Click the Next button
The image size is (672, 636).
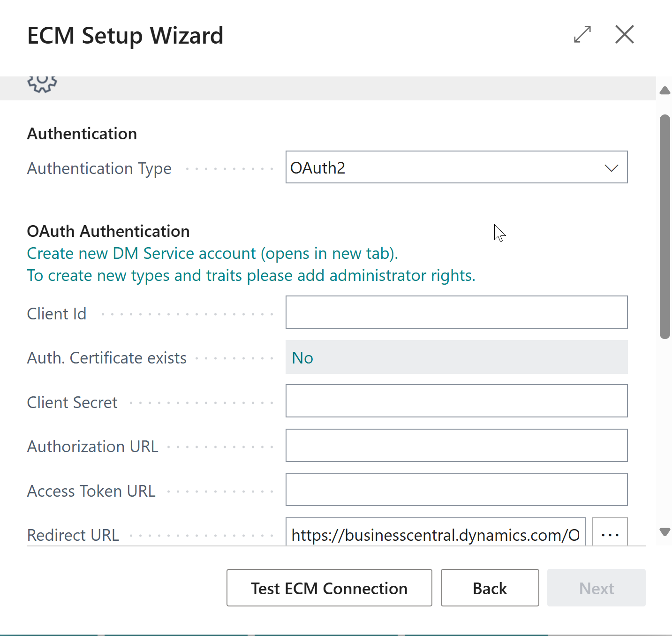point(596,588)
